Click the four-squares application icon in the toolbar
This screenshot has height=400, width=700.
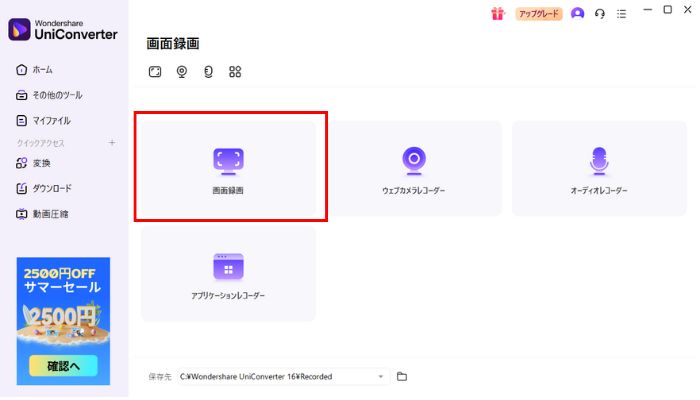(x=235, y=72)
